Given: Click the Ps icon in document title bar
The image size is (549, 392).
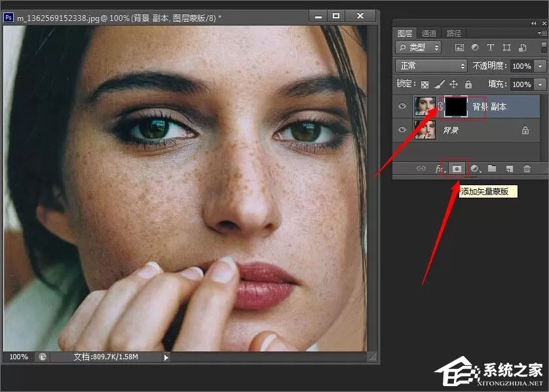Looking at the screenshot, I should [9, 18].
